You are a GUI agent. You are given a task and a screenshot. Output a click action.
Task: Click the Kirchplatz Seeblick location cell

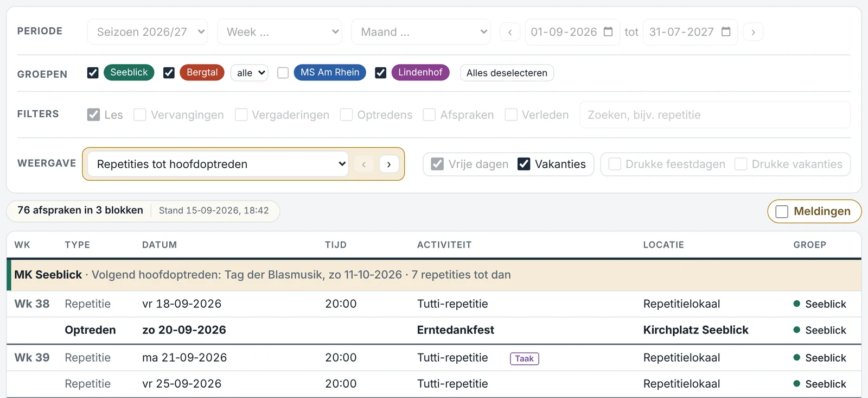[x=695, y=330]
